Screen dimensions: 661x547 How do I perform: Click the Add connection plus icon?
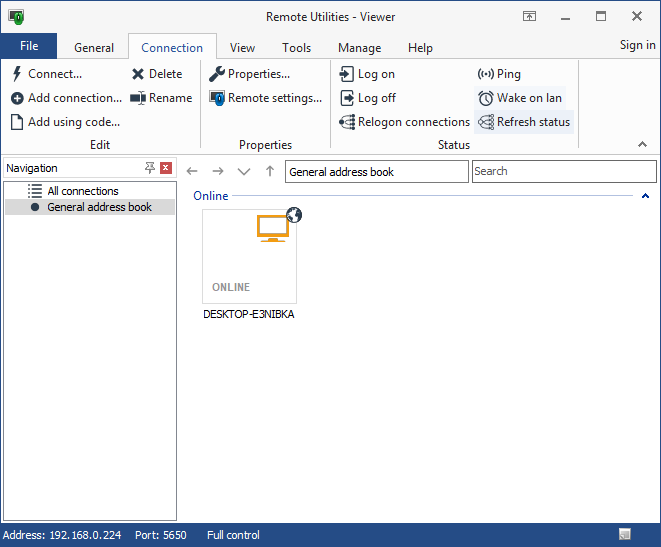coord(18,98)
